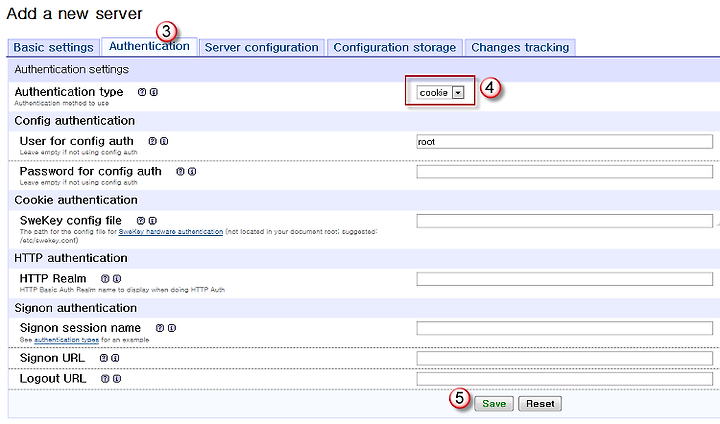Open help icon for User for config auth
Image resolution: width=720 pixels, height=424 pixels.
(152, 141)
